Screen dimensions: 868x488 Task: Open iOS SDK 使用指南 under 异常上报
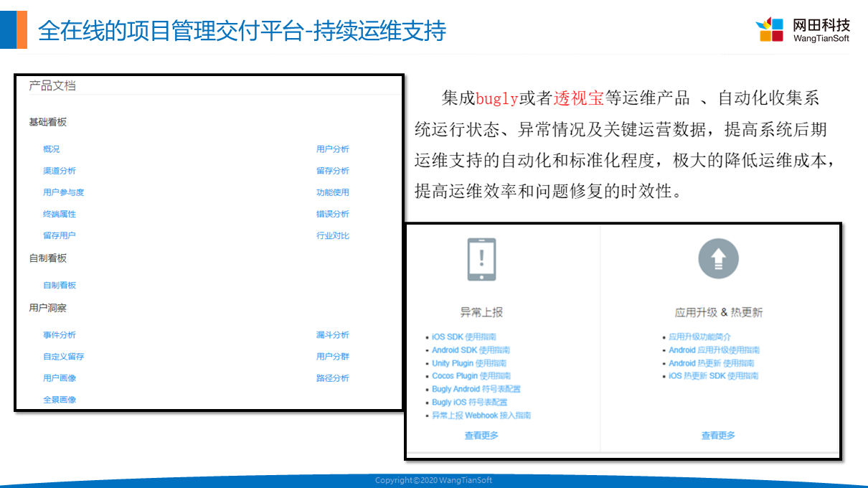pyautogui.click(x=464, y=337)
